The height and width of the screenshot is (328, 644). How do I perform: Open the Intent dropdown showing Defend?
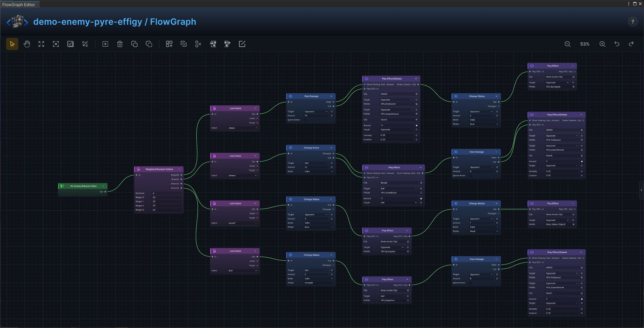[x=243, y=175]
